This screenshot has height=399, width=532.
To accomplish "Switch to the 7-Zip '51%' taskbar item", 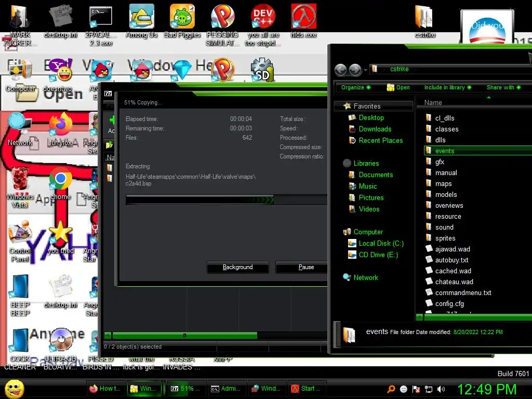I will (x=185, y=389).
